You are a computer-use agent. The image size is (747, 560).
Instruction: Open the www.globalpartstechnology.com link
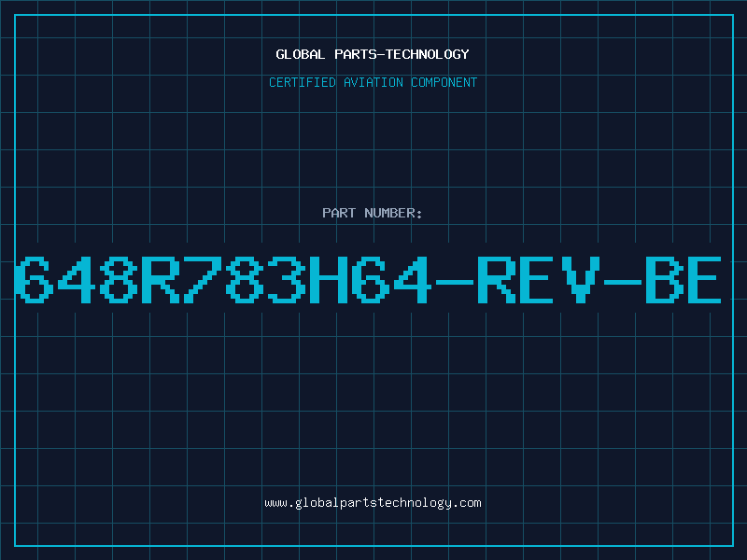point(373,503)
